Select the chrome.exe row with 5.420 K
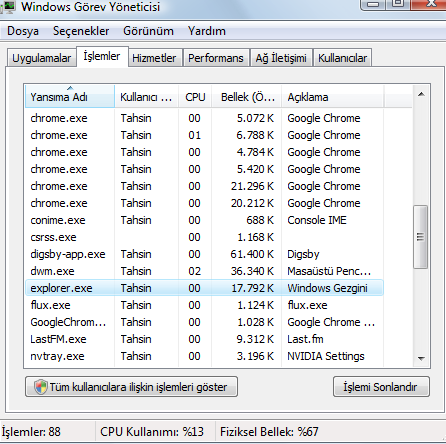The height and width of the screenshot is (444, 446). (204, 169)
